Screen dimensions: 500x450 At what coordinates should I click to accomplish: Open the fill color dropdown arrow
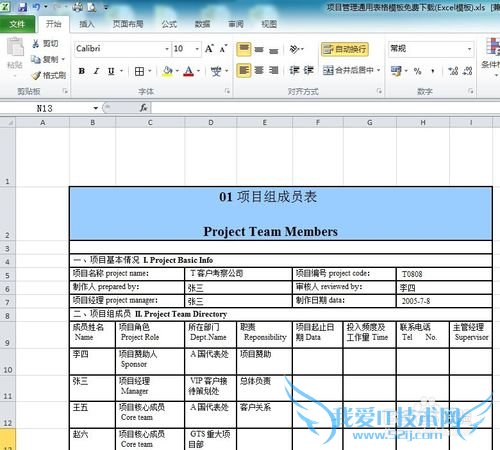coord(177,71)
